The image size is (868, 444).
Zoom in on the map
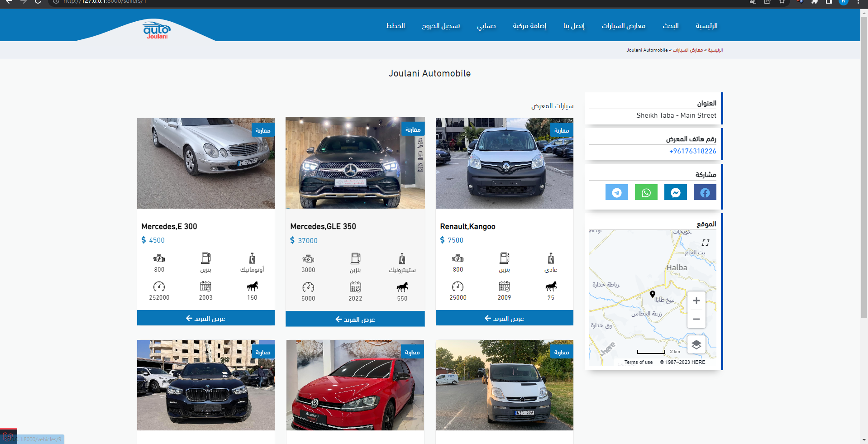pos(696,301)
